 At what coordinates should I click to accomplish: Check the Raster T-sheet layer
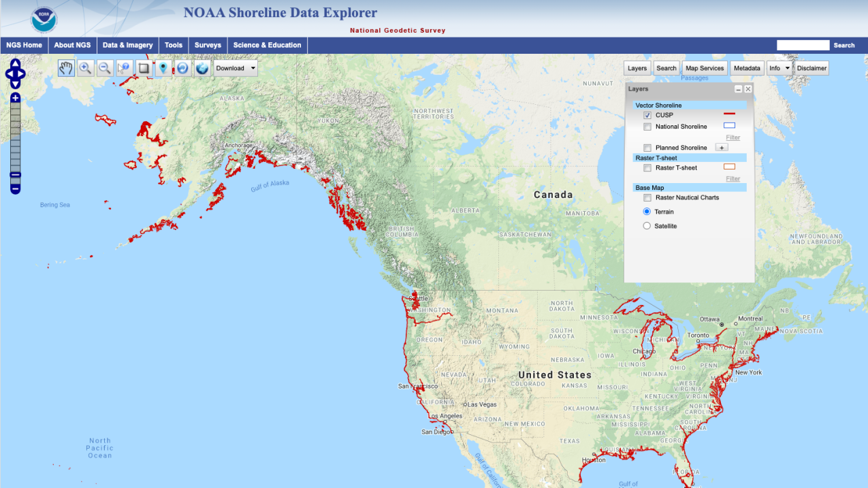(647, 167)
